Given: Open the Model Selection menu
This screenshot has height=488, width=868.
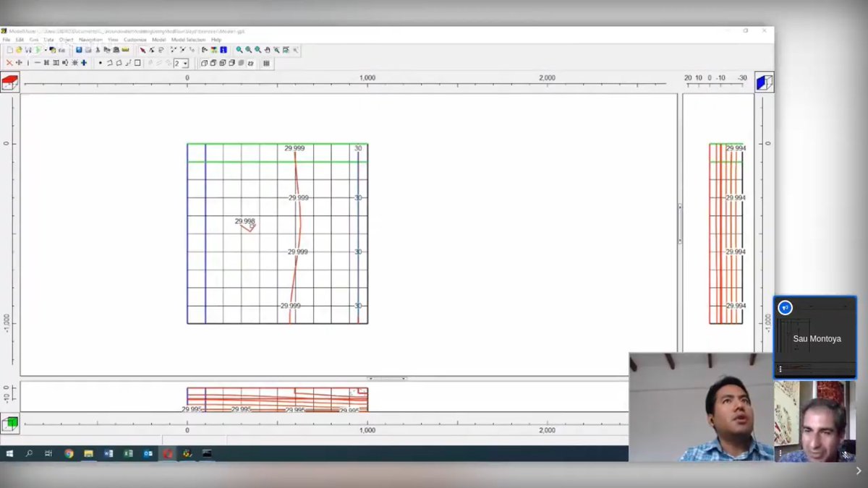Looking at the screenshot, I should coord(187,40).
